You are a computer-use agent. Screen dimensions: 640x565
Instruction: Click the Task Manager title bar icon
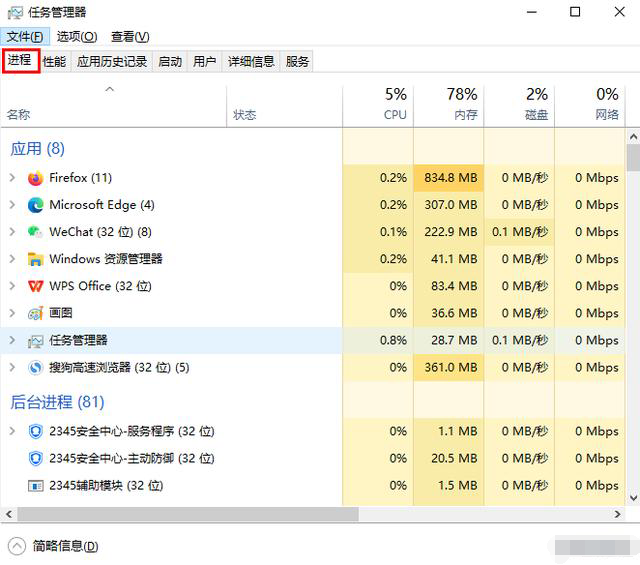(x=15, y=13)
